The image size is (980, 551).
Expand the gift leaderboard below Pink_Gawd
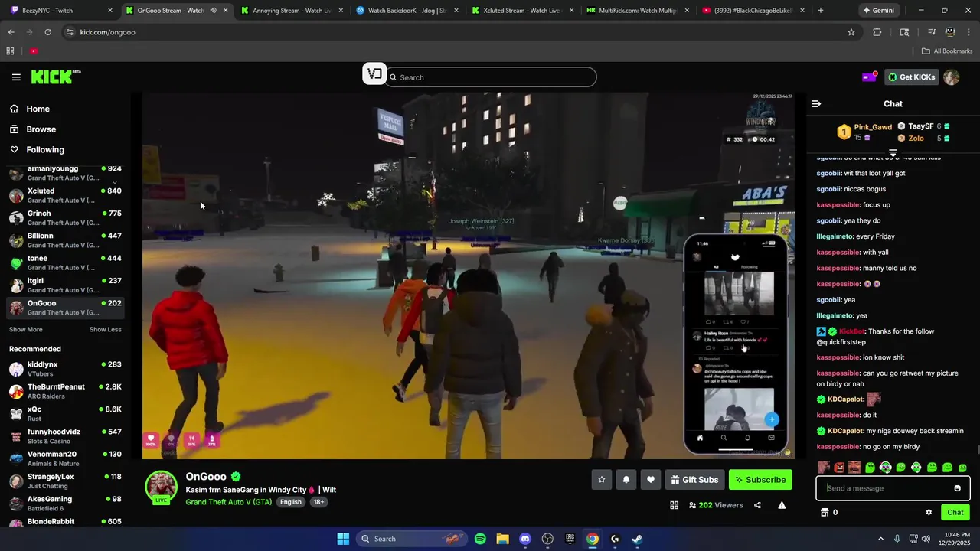coord(893,152)
